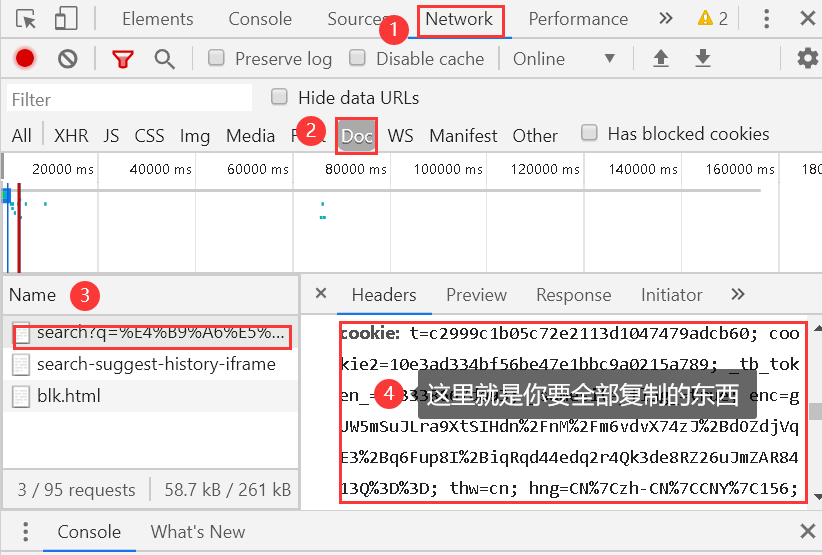Click document icon beside search-suggest-history-iframe
The image size is (822, 555).
[20, 365]
